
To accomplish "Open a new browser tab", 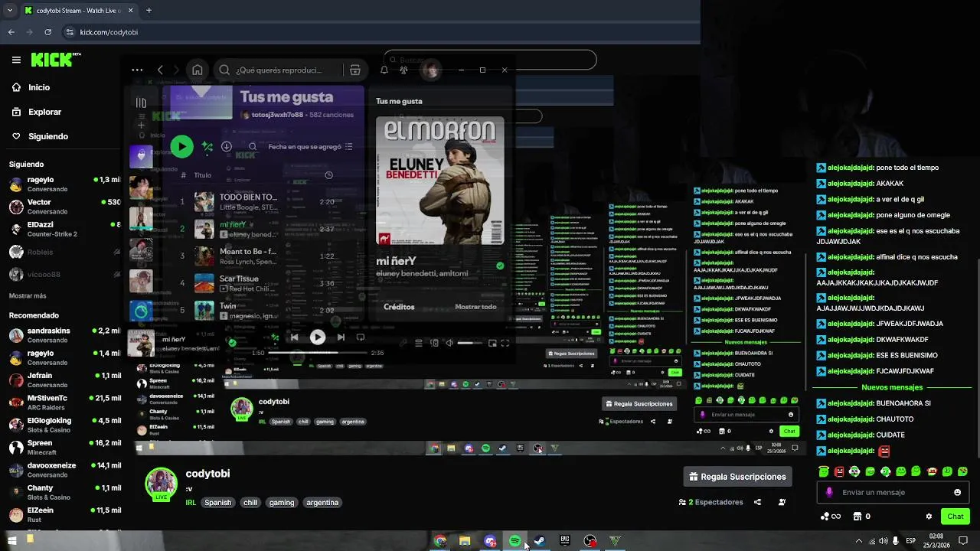I will pyautogui.click(x=149, y=11).
